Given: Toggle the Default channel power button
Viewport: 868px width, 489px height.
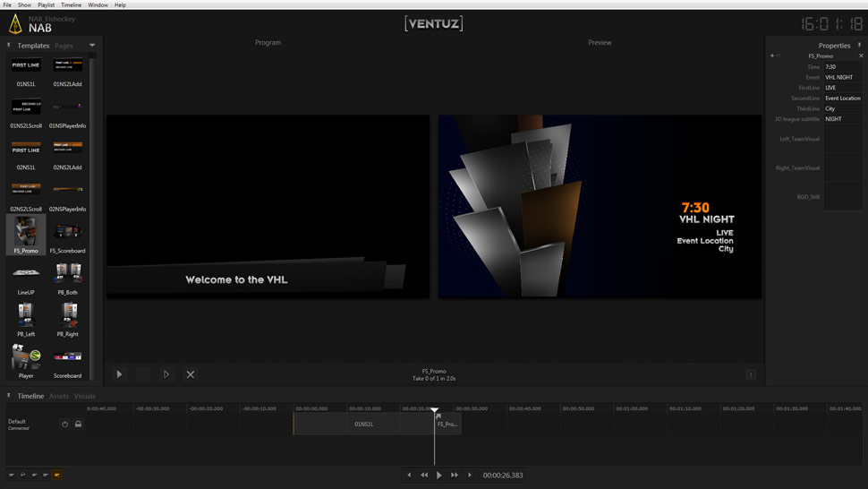Looking at the screenshot, I should [x=64, y=424].
